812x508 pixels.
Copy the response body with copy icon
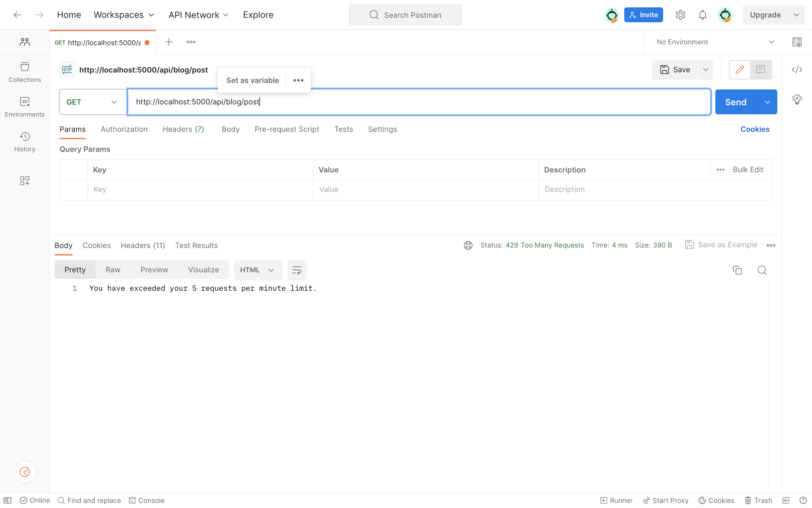coord(737,270)
